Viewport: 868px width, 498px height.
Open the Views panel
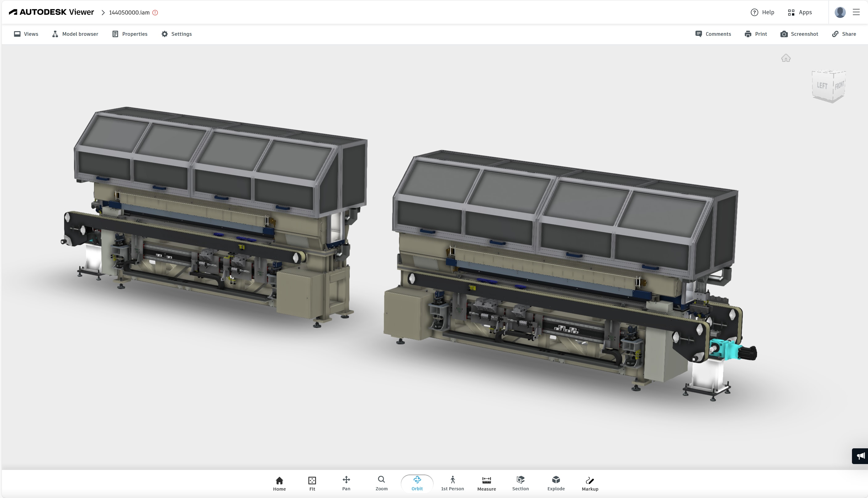(x=26, y=34)
